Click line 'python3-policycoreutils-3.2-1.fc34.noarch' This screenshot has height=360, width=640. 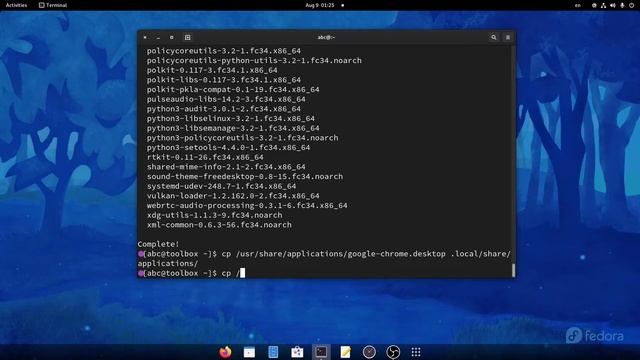click(x=242, y=138)
